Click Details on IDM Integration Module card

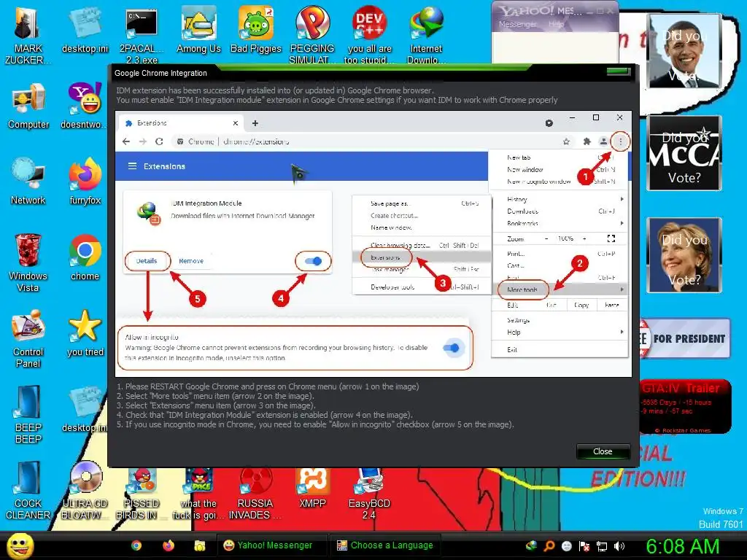(146, 261)
